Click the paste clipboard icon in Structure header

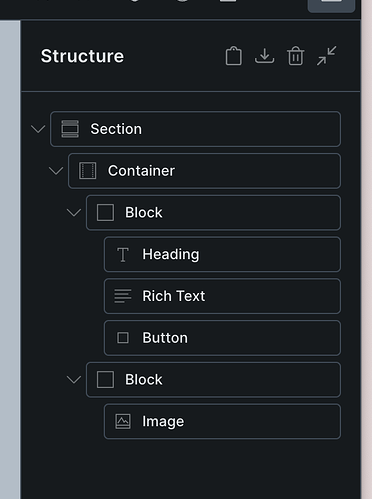pos(233,56)
